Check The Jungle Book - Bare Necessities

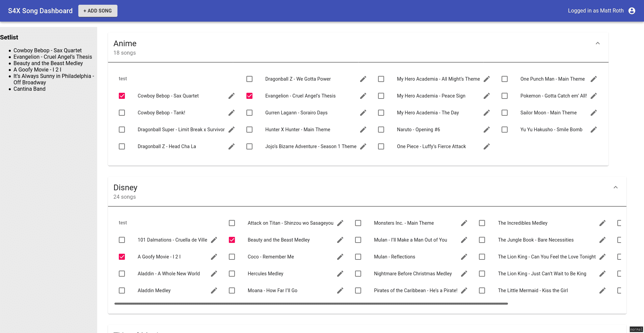482,240
